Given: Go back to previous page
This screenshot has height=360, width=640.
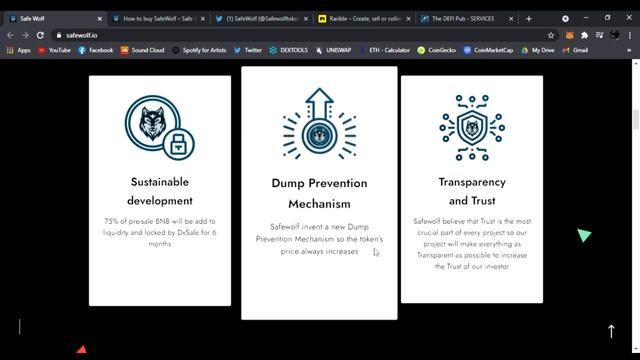Looking at the screenshot, I should [x=10, y=36].
